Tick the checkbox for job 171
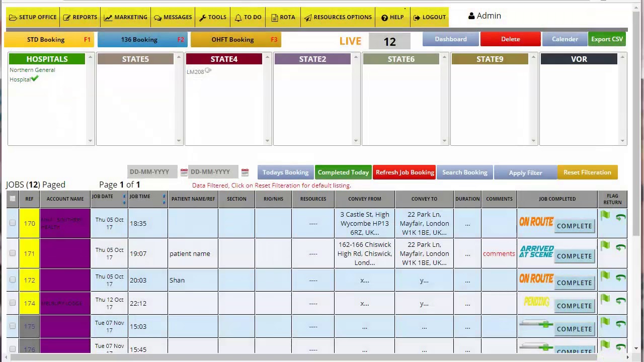This screenshot has height=362, width=644. click(13, 253)
